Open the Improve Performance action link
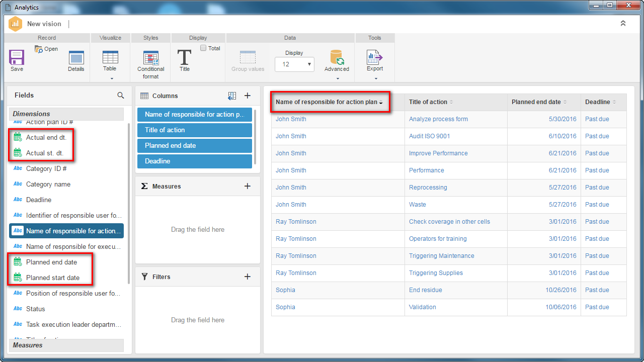This screenshot has height=362, width=644. (x=438, y=153)
